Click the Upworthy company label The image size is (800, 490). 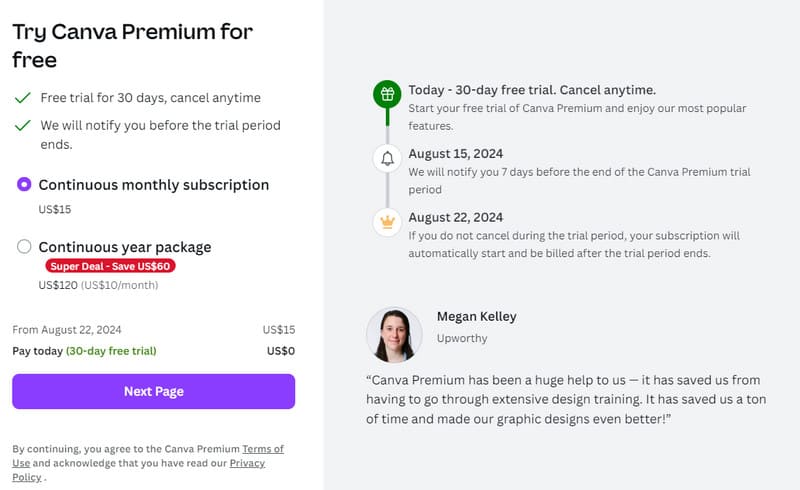pos(463,339)
